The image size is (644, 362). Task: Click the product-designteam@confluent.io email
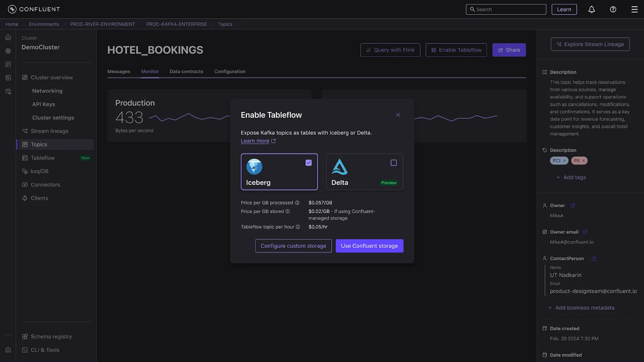click(x=593, y=291)
